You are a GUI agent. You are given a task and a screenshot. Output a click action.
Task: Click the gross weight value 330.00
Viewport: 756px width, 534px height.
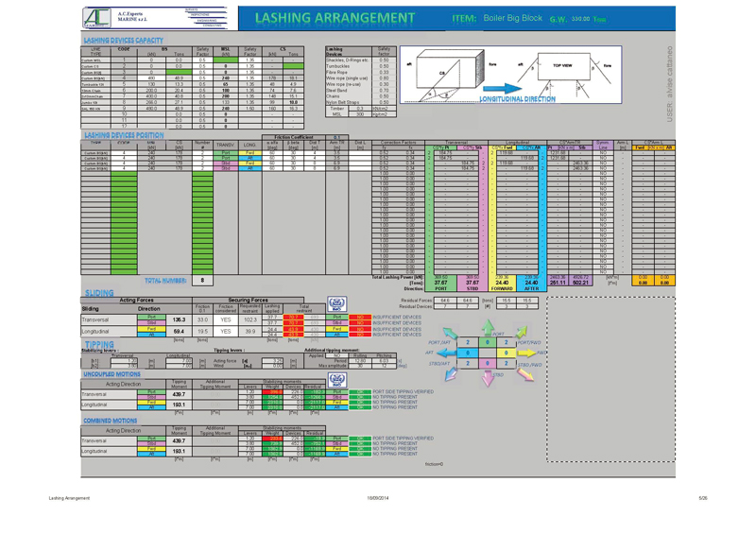pos(580,19)
